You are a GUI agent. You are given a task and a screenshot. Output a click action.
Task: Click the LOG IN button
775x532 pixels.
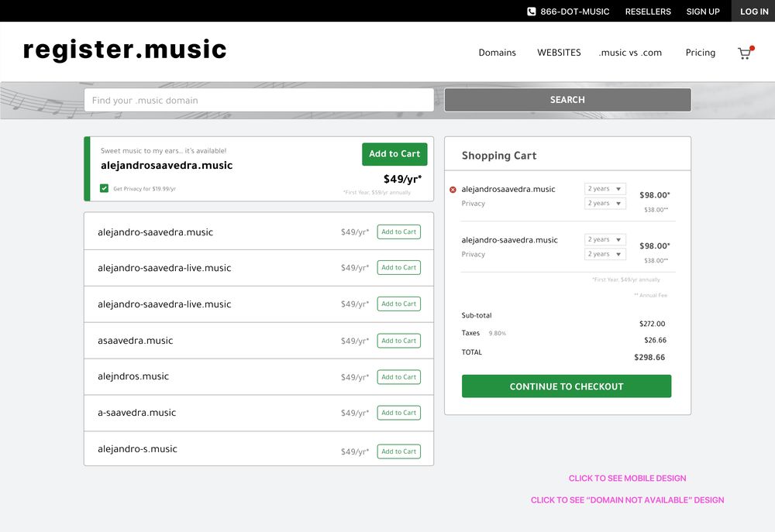click(x=753, y=11)
